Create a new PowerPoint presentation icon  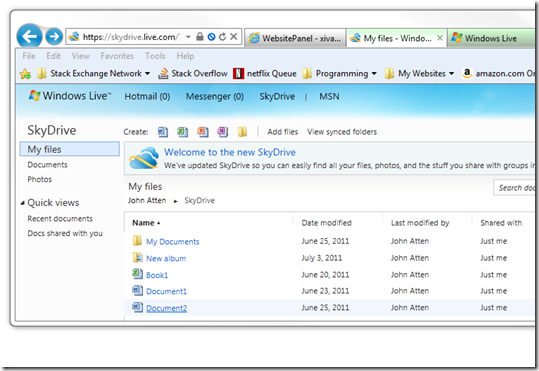[203, 132]
